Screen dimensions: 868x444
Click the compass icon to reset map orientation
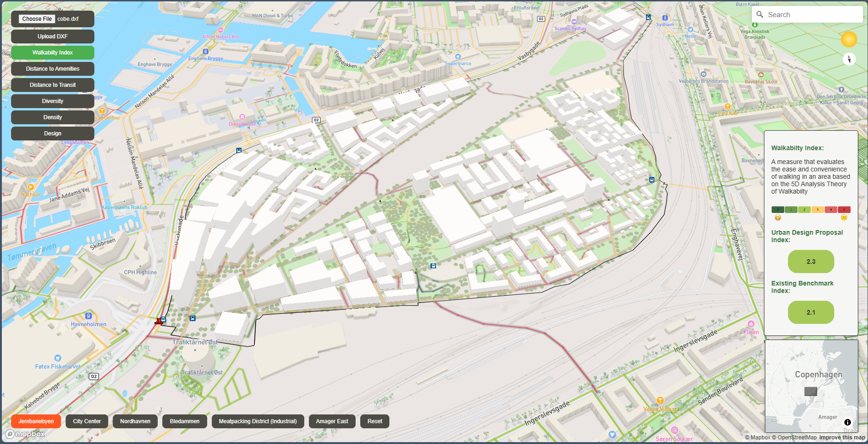[x=850, y=59]
